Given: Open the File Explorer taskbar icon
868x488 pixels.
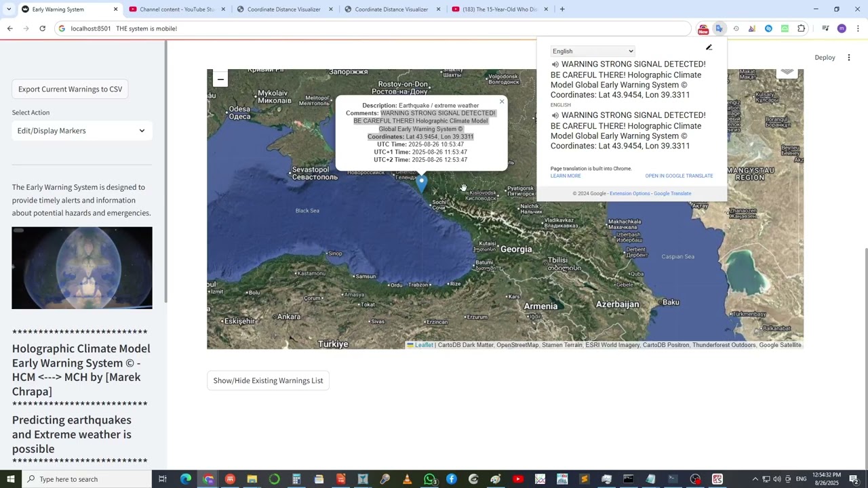Looking at the screenshot, I should (x=252, y=479).
